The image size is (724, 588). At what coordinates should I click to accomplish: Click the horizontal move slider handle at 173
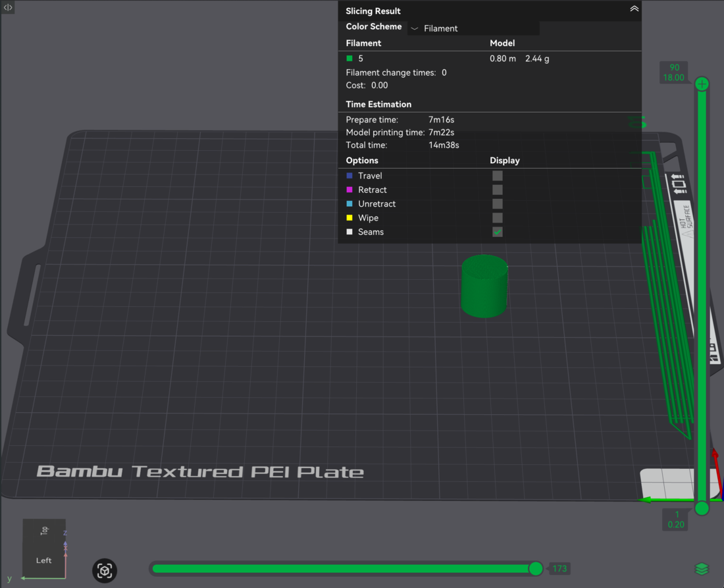(x=536, y=569)
